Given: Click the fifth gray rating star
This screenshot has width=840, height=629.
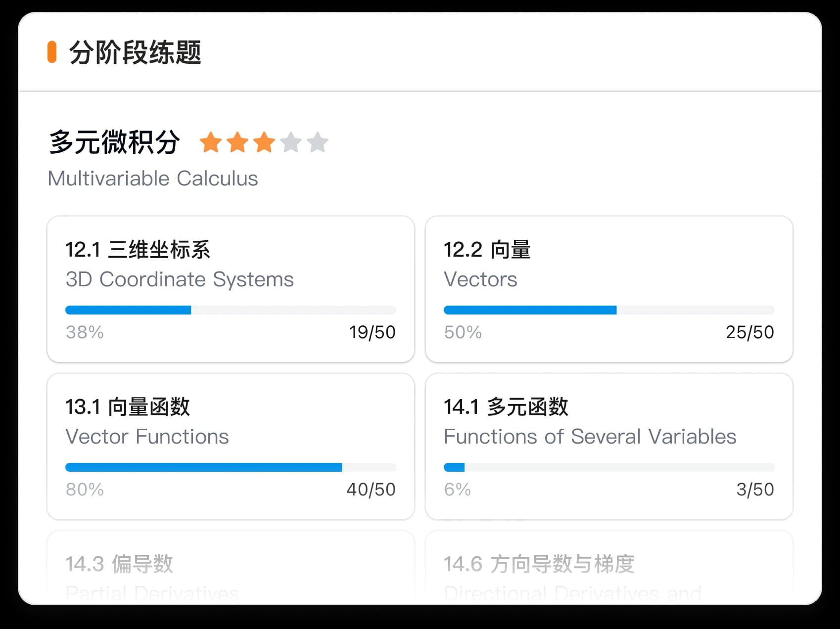Looking at the screenshot, I should (318, 142).
